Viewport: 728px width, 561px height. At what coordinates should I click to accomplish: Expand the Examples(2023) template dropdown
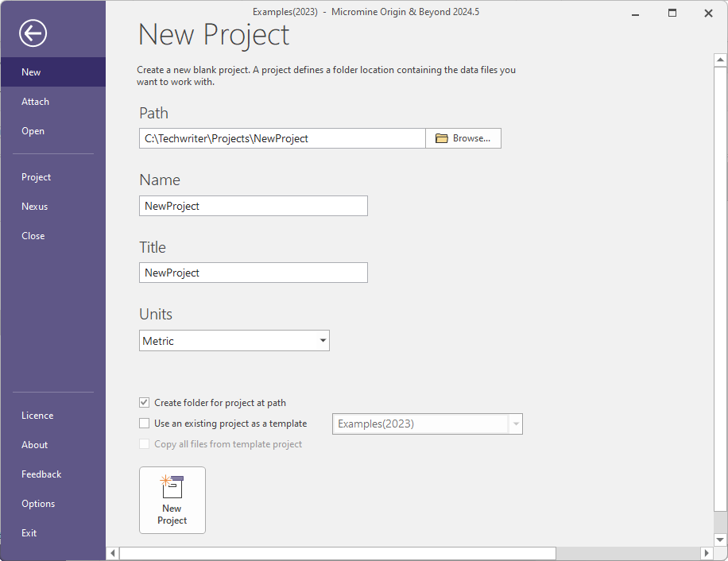(x=515, y=424)
